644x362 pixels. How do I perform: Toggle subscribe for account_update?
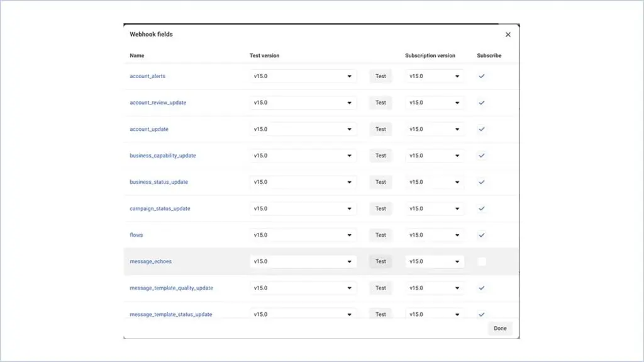point(482,129)
